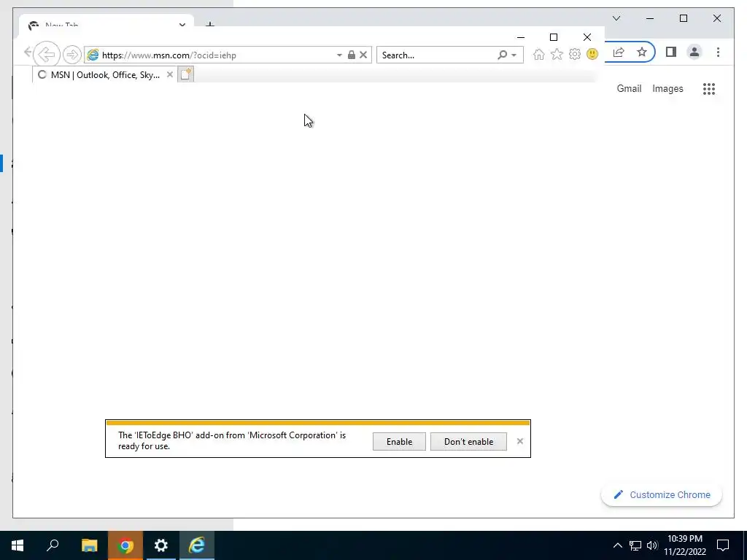Toggle Chrome side panel icon

(x=671, y=52)
